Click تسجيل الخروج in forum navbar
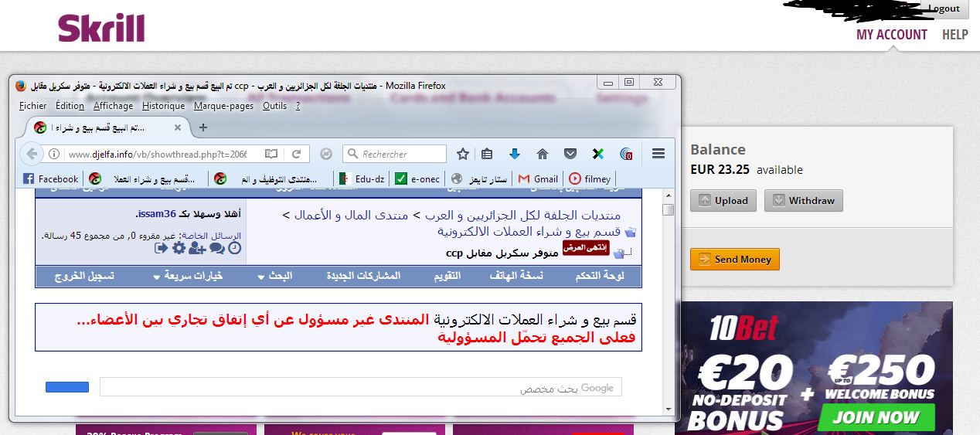This screenshot has height=435, width=980. [84, 276]
